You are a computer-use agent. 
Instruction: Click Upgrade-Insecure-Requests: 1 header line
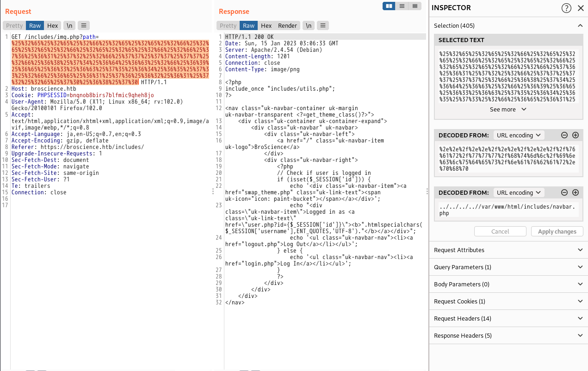coord(57,153)
